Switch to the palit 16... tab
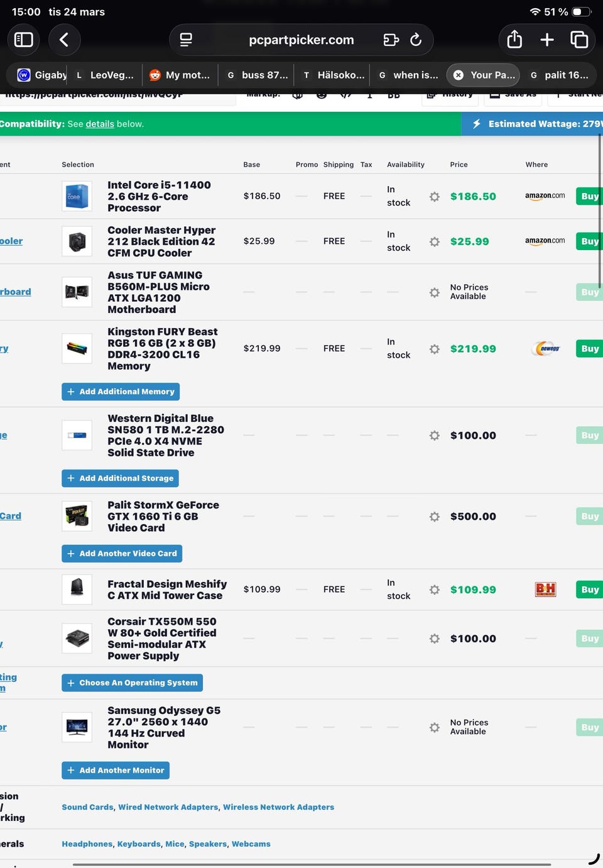This screenshot has width=603, height=868. coord(560,75)
